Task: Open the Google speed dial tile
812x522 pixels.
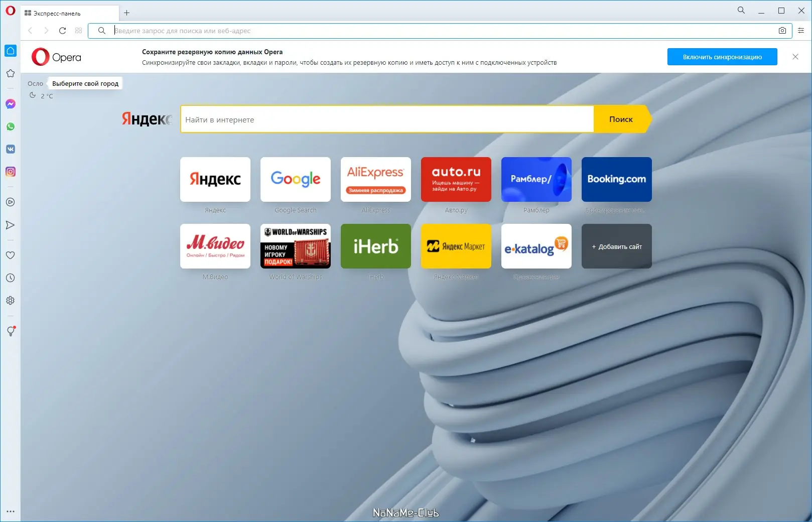Action: coord(296,179)
